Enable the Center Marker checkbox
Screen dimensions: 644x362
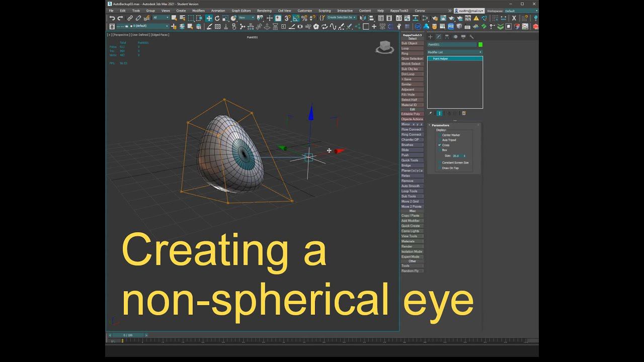point(440,135)
